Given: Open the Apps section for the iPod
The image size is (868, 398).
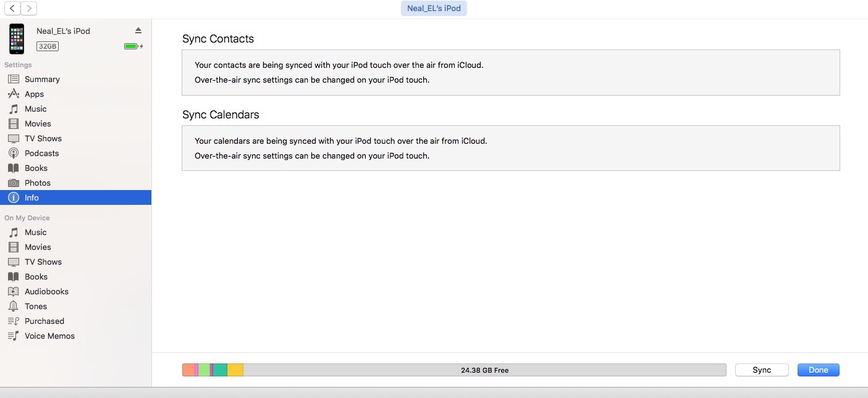Looking at the screenshot, I should pyautogui.click(x=34, y=94).
